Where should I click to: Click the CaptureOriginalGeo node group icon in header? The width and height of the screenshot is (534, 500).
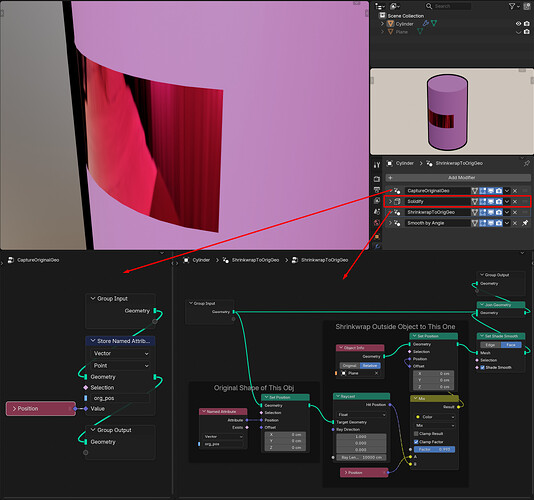pos(11,260)
